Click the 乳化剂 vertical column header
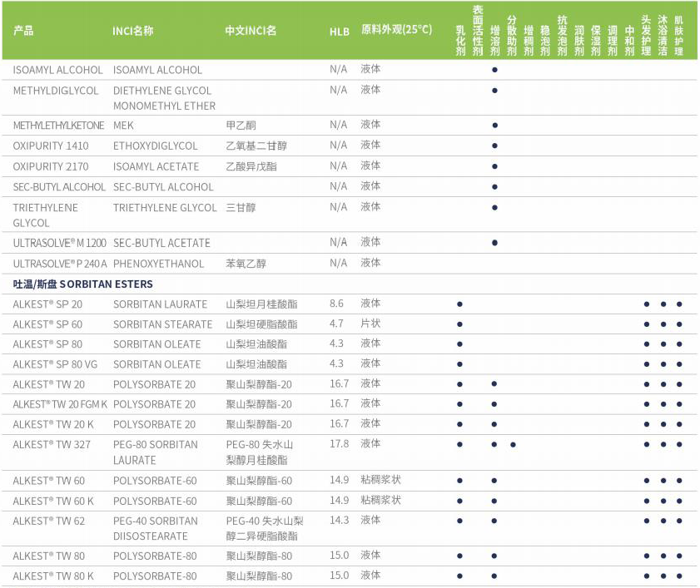Image resolution: width=700 pixels, height=588 pixels. tap(460, 41)
